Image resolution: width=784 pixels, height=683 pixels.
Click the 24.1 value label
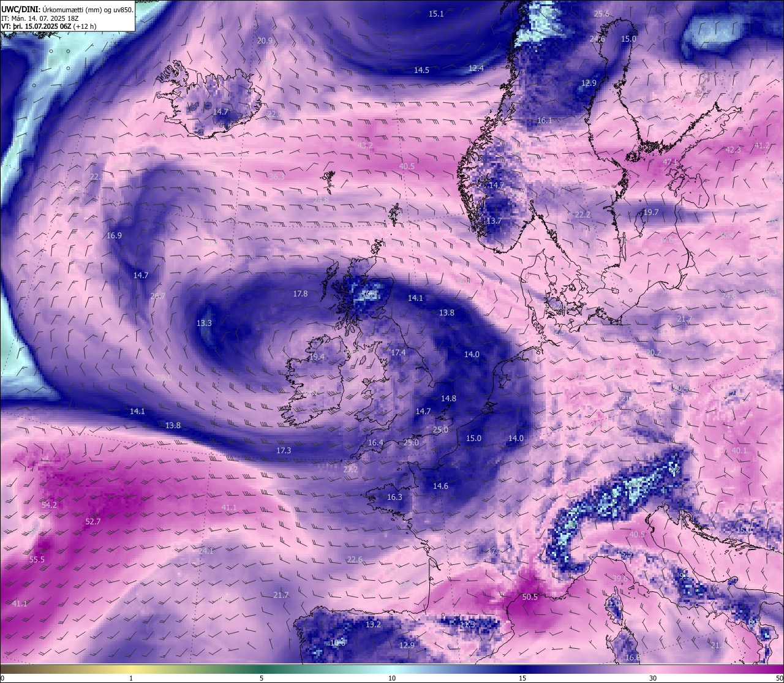point(206,551)
